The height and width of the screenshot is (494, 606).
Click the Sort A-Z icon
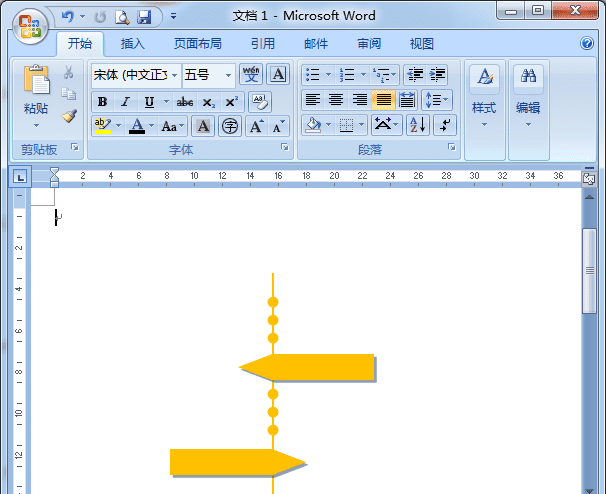[418, 125]
